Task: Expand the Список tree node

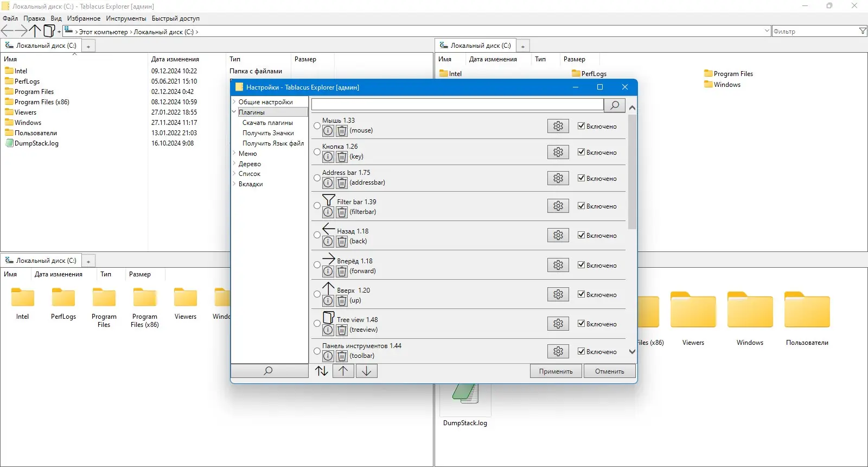Action: pos(234,174)
